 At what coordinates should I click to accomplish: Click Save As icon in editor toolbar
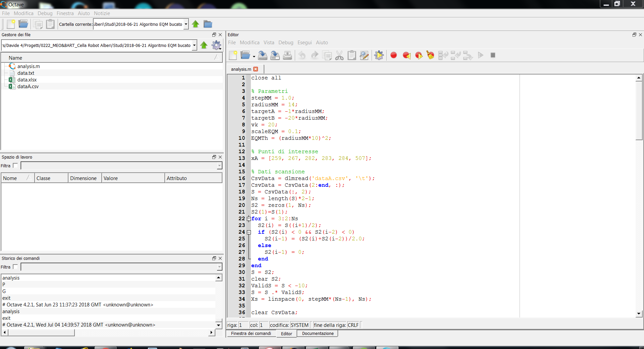[x=275, y=55]
